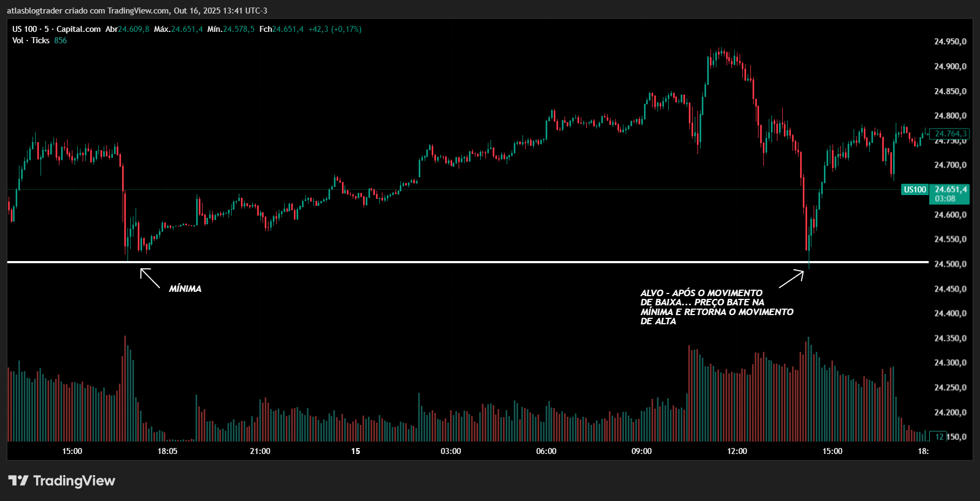Click the atlasblogtrader TradingView.com header text

coord(137,11)
